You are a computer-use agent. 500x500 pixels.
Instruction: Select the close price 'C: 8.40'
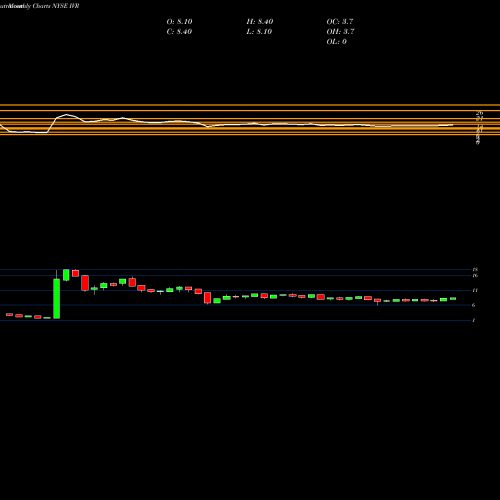179,32
